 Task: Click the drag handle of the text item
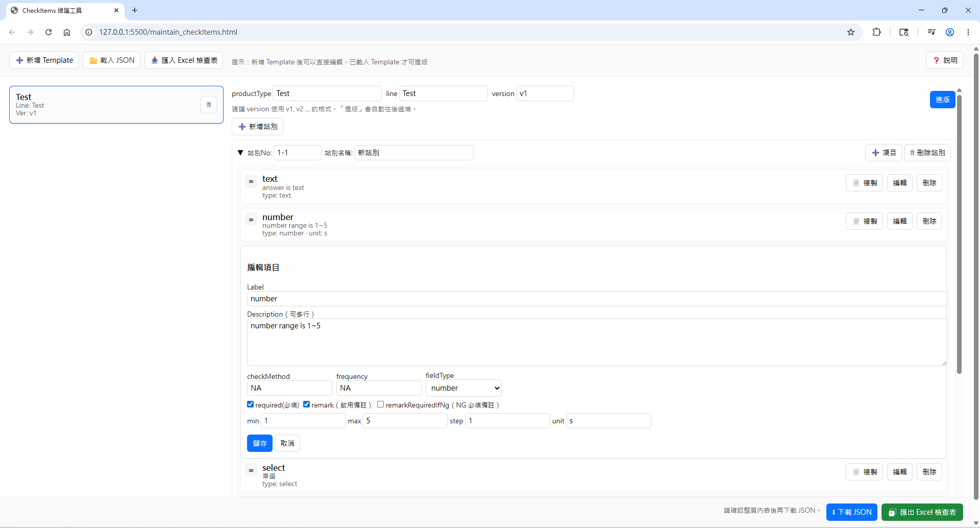[x=251, y=181]
